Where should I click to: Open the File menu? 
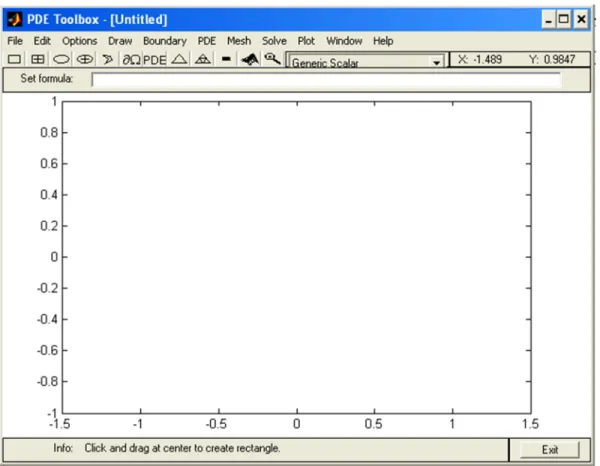15,41
